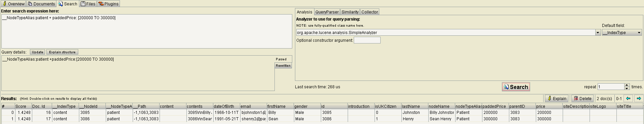Click the __Path column header
644x124 pixels.
146,106
